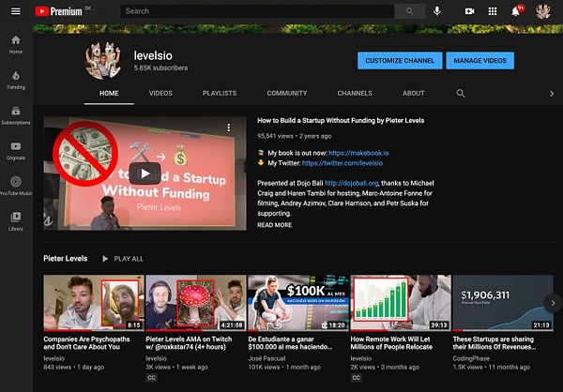563x392 pixels.
Task: Open the notifications bell
Action: pos(515,11)
